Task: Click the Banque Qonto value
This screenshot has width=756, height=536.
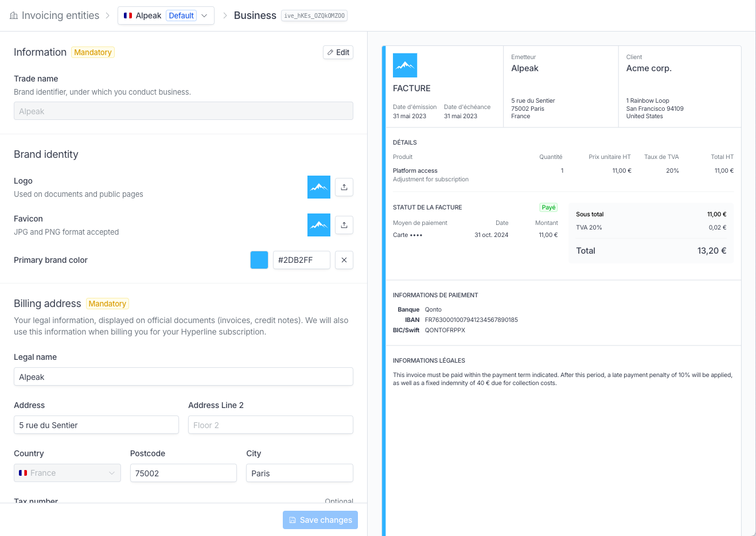Action: 433,309
